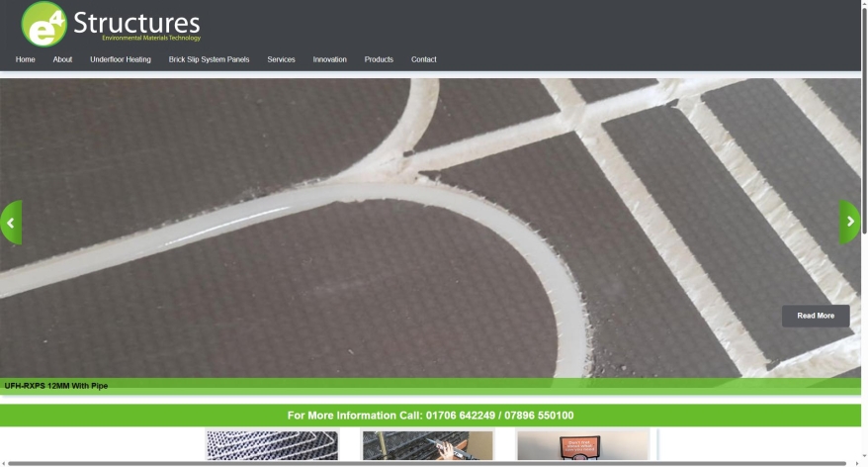Open the third thumbnail with orange sign
The height and width of the screenshot is (467, 868).
coord(583,445)
